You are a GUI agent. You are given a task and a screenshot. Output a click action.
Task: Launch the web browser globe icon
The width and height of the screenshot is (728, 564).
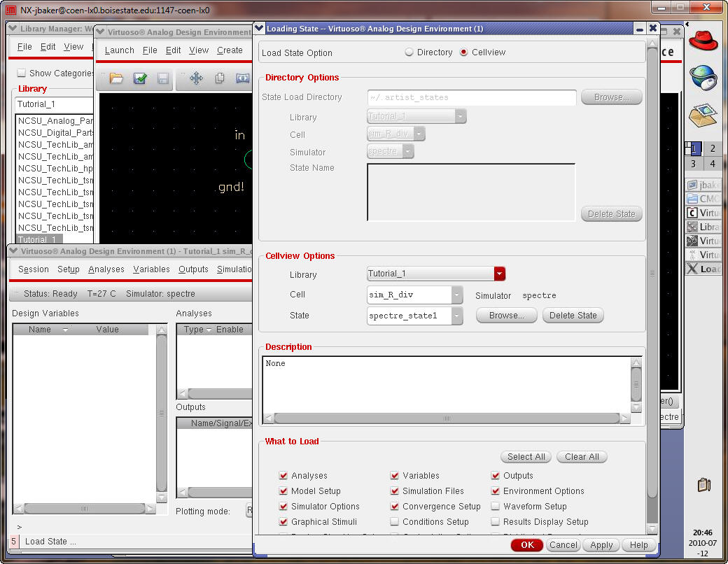tap(703, 78)
